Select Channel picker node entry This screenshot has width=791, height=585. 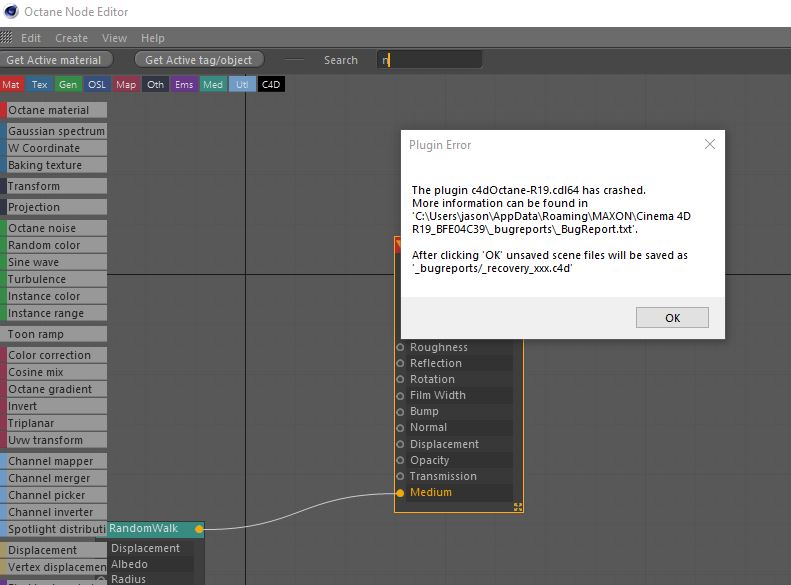coord(53,495)
